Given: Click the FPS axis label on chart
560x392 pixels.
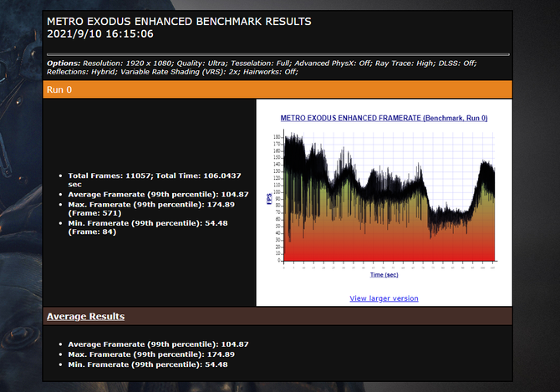Looking at the screenshot, I should coord(269,199).
